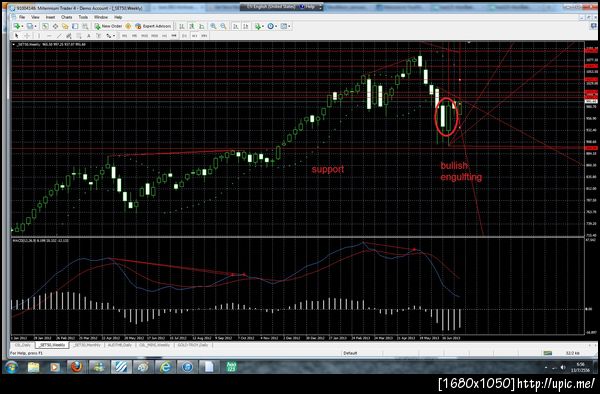Launch the MetaEditor (yellow diamond icon)
This screenshot has height=394, width=600.
coord(128,26)
